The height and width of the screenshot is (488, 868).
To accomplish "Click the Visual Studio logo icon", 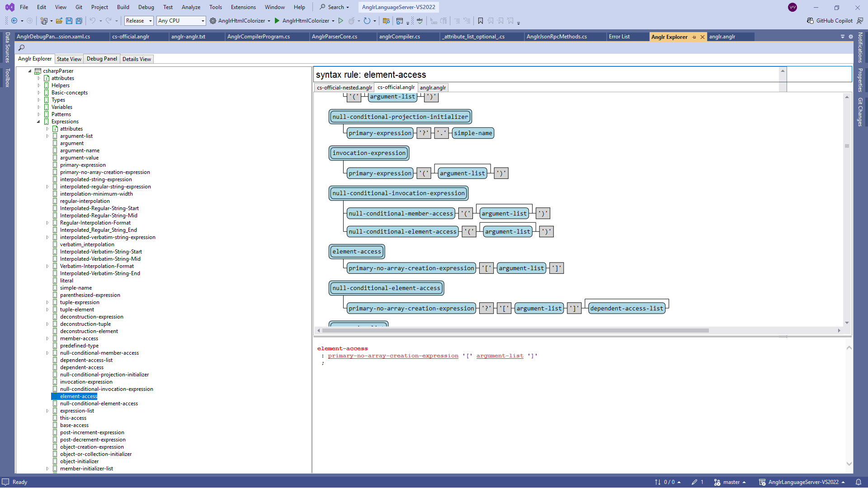I will tap(9, 7).
